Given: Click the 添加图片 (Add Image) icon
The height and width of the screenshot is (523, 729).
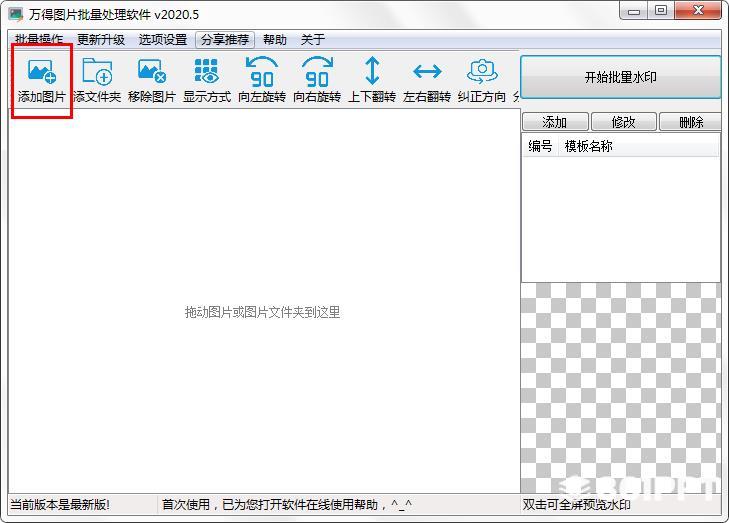Looking at the screenshot, I should [42, 72].
